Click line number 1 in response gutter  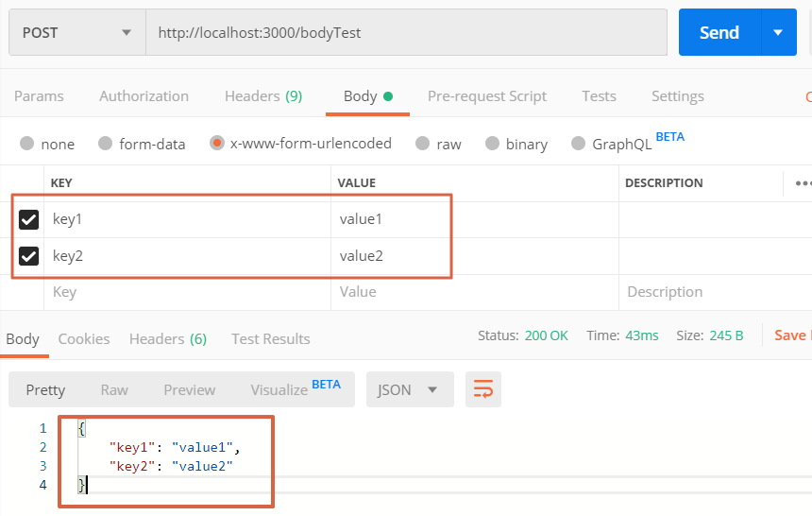click(43, 428)
